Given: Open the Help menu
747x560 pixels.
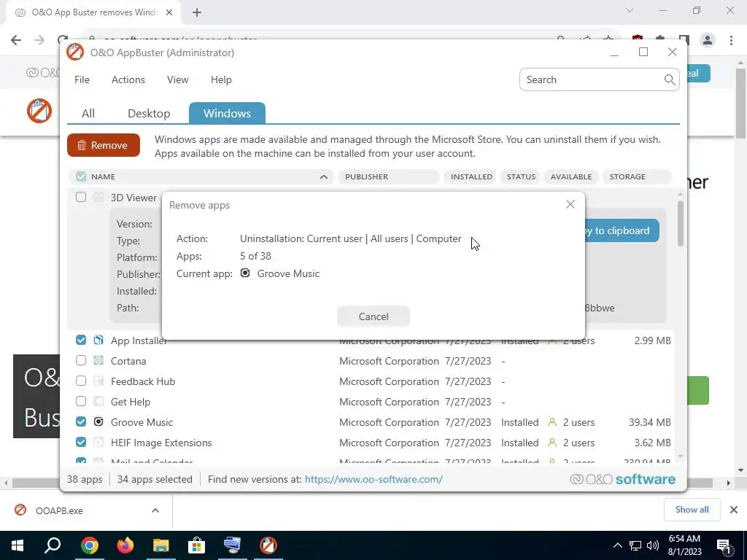Looking at the screenshot, I should pyautogui.click(x=221, y=79).
